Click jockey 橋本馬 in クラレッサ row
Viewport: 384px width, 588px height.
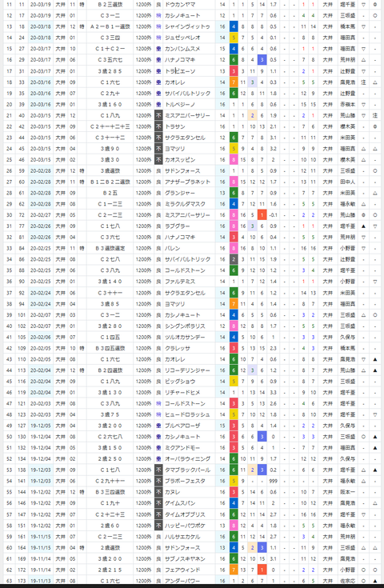point(348,348)
